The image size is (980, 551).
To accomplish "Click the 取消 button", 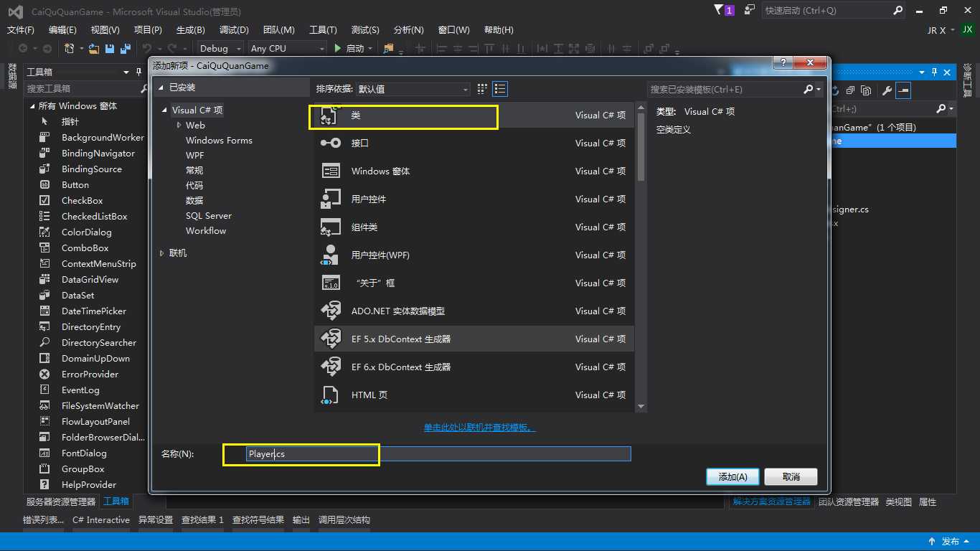I will (x=791, y=476).
